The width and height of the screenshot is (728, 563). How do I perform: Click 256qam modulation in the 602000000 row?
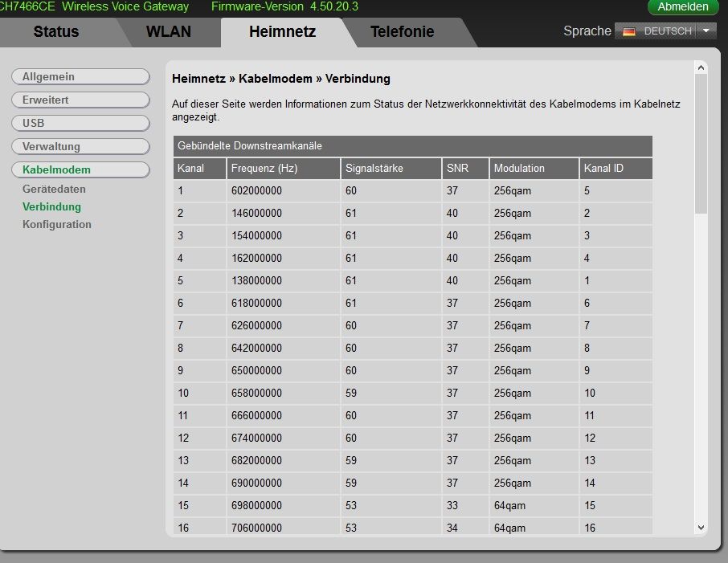(513, 191)
